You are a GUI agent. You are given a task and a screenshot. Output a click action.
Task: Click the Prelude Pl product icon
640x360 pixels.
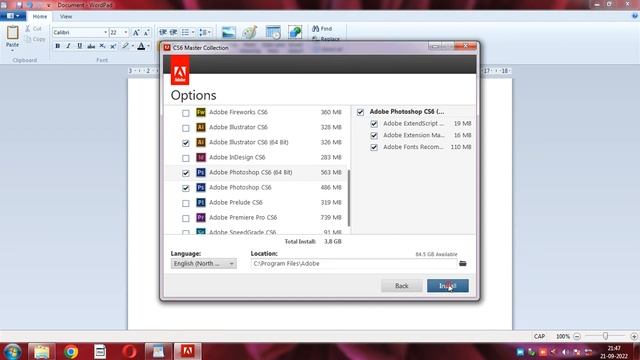tap(200, 202)
